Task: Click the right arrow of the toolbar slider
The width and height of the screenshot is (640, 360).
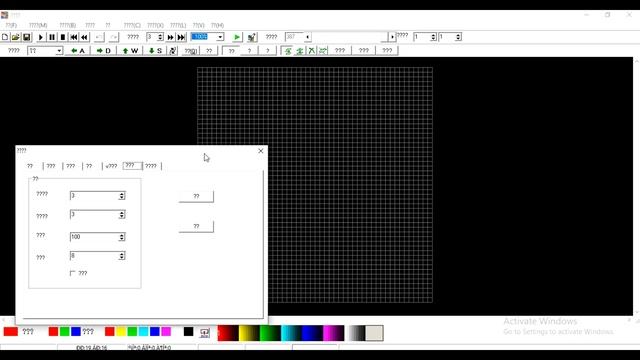Action: (x=392, y=37)
